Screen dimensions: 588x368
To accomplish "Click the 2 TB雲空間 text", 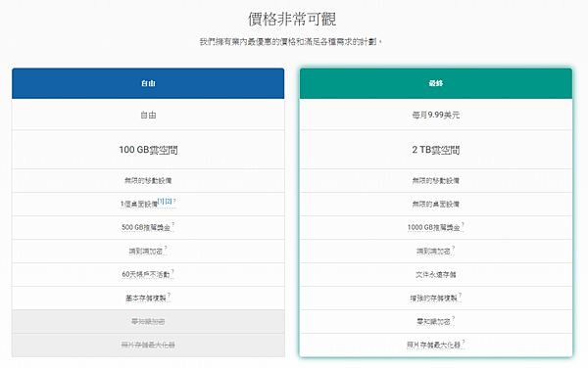I will pos(436,150).
